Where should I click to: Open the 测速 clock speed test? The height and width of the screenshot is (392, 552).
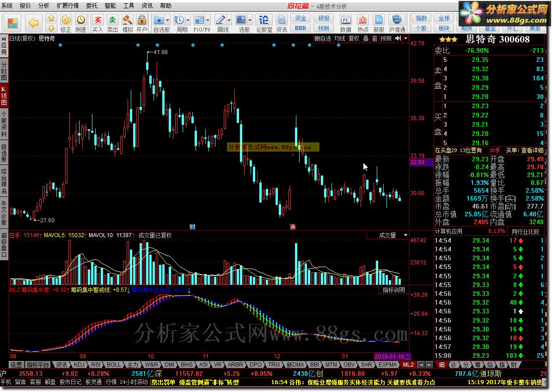click(80, 24)
